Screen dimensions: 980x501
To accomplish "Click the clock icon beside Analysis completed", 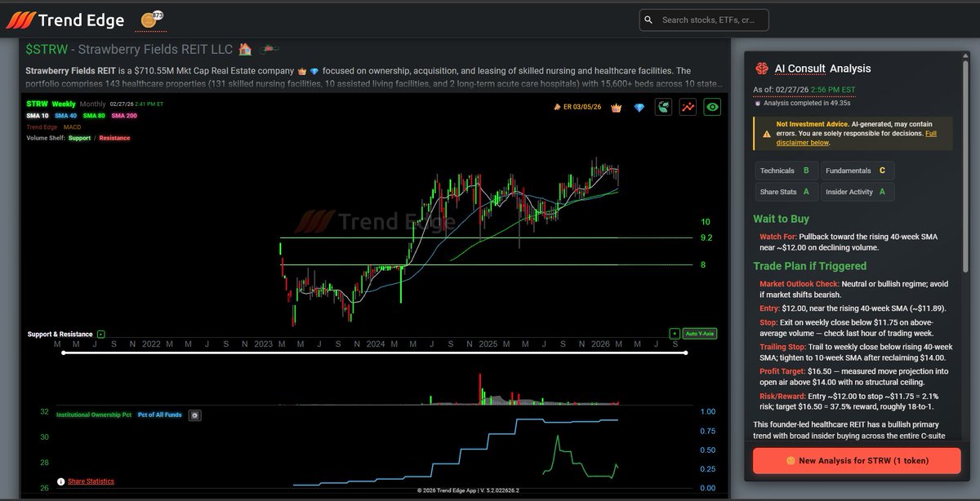I will pos(757,102).
